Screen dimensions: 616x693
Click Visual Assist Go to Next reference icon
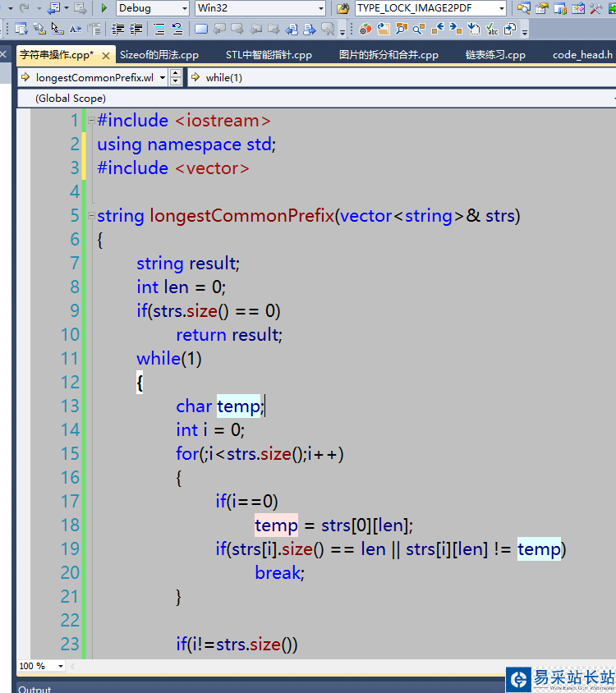coord(456,28)
